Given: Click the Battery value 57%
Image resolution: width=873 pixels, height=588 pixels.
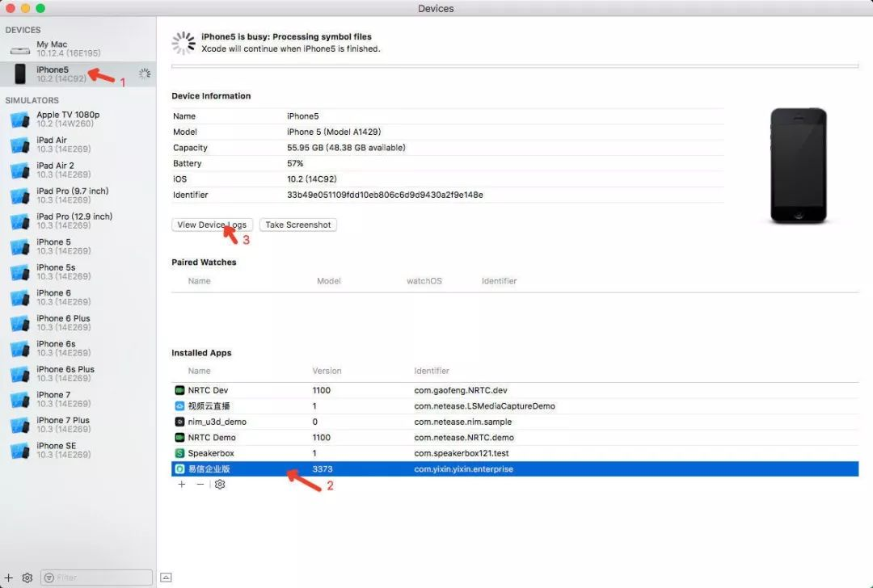Looking at the screenshot, I should pos(295,163).
